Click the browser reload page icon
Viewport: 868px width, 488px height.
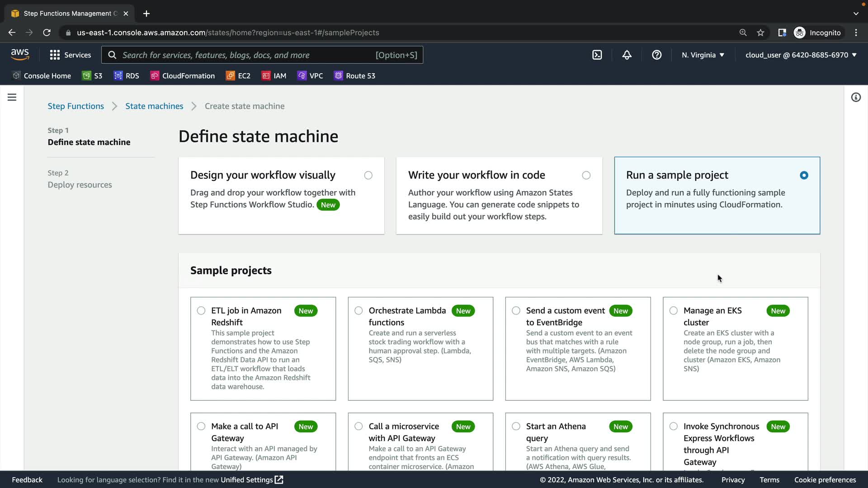tap(47, 33)
